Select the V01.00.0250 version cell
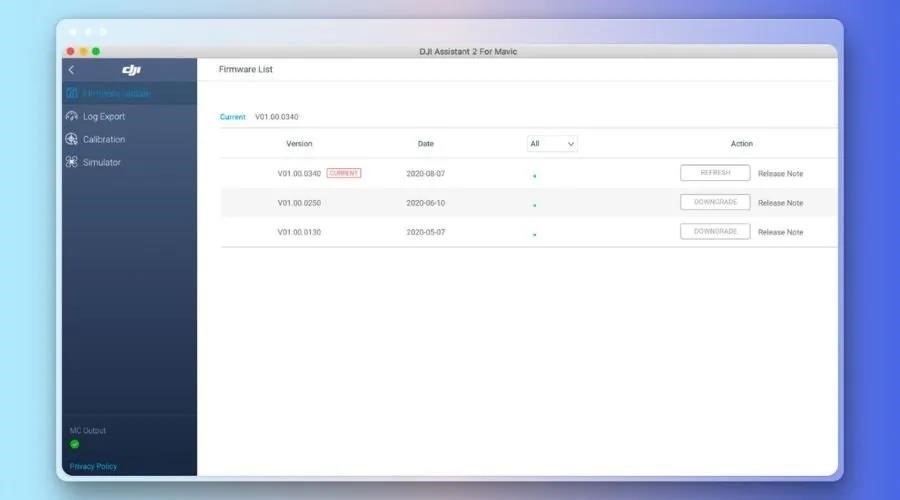This screenshot has height=500, width=900. [x=299, y=203]
